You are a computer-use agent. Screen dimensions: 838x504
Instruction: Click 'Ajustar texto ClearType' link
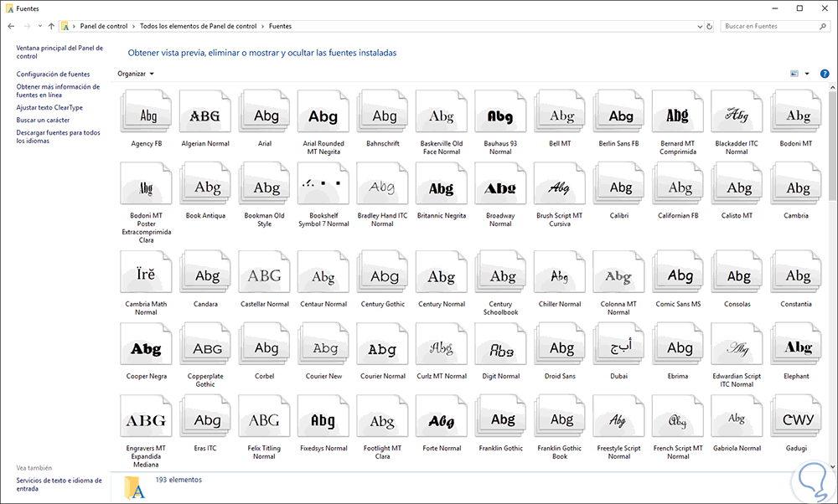(49, 108)
